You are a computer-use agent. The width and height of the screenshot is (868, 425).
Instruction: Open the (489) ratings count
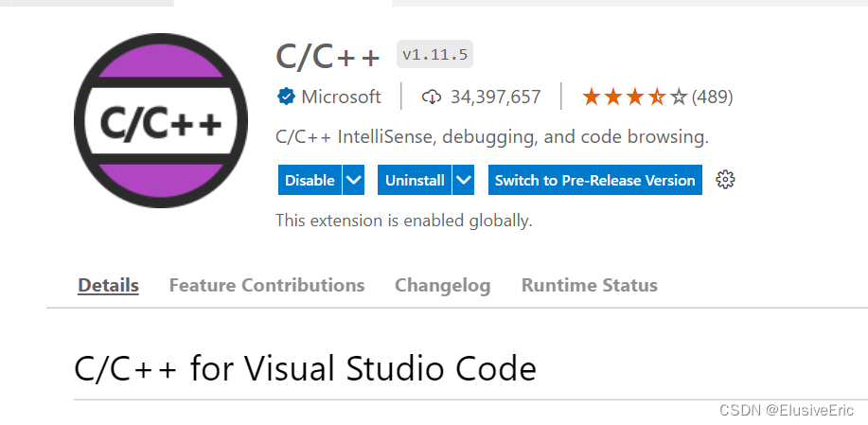(713, 97)
